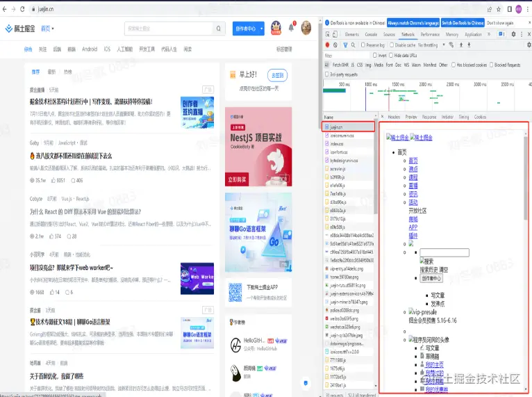This screenshot has width=532, height=397.
Task: Open DevTools main settings gear
Action: click(x=513, y=34)
